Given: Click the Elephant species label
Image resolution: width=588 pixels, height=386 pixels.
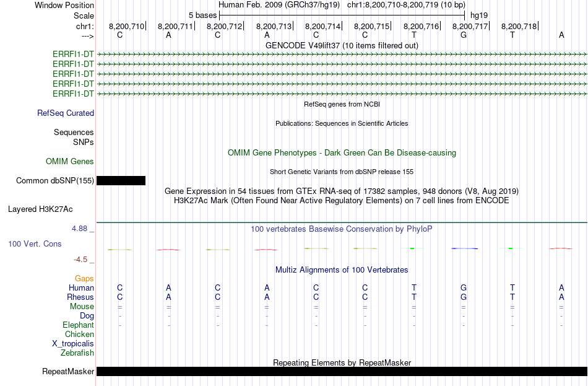Looking at the screenshot, I should click(x=79, y=325).
